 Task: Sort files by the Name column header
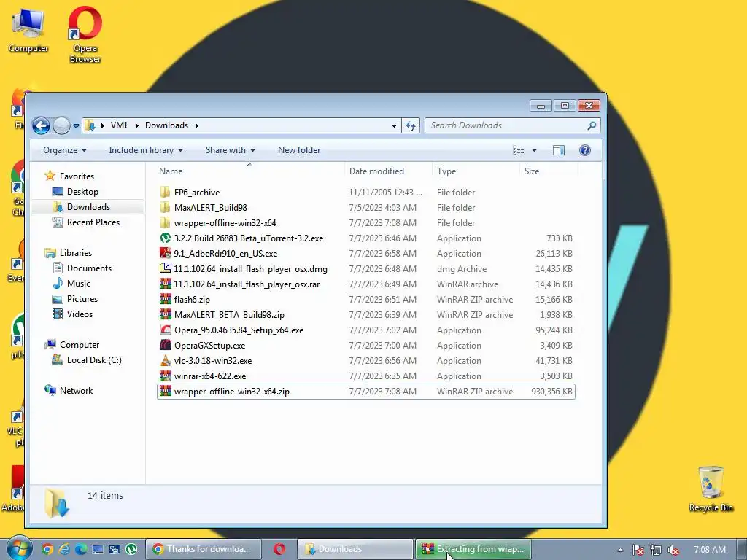(249, 171)
